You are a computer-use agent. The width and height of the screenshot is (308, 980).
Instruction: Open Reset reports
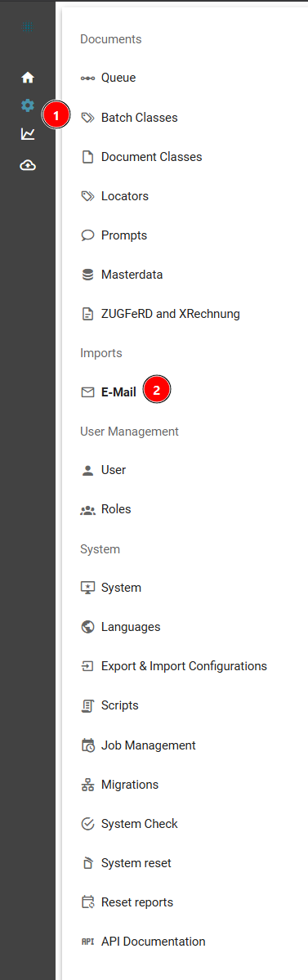pyautogui.click(x=137, y=902)
